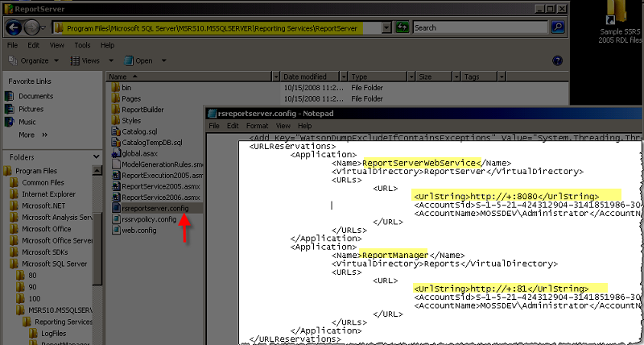The image size is (644, 345).
Task: Click the blue Help question mark icon
Action: click(557, 60)
